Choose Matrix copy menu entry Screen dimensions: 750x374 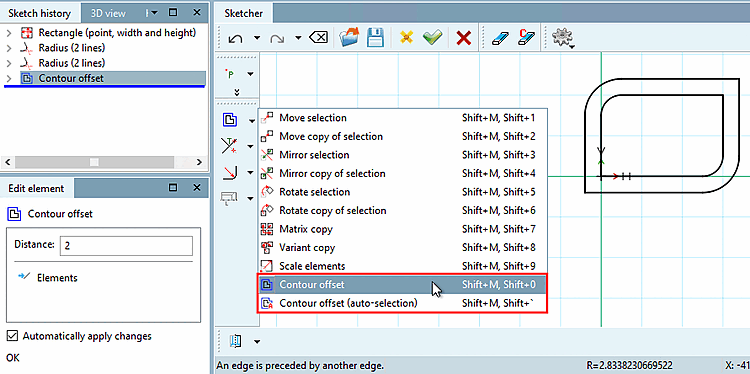click(x=402, y=229)
